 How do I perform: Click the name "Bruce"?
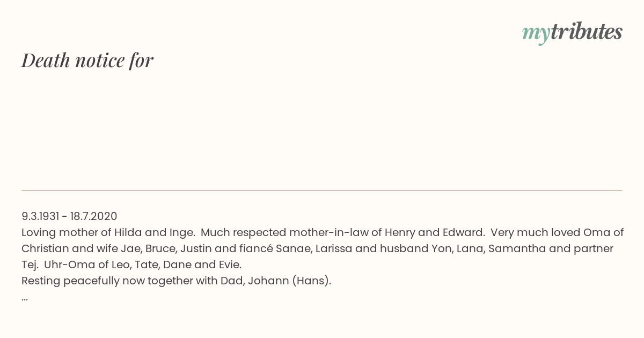point(160,248)
